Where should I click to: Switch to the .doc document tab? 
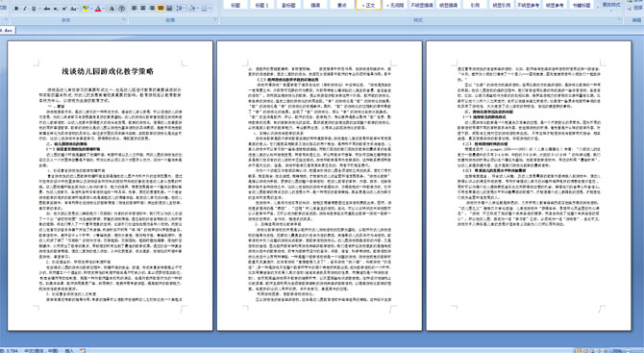coord(7,31)
